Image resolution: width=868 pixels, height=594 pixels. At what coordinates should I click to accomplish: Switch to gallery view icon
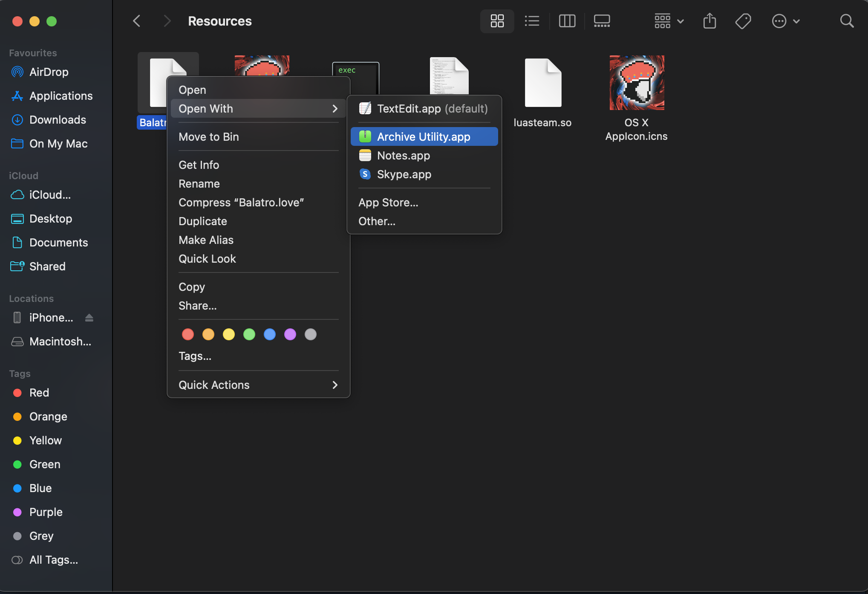tap(602, 21)
